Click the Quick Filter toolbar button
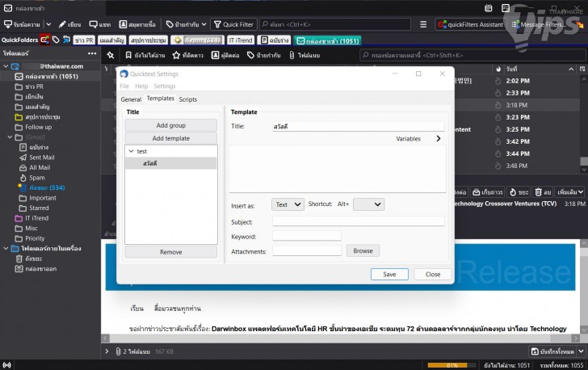Image resolution: width=588 pixels, height=370 pixels. point(233,24)
